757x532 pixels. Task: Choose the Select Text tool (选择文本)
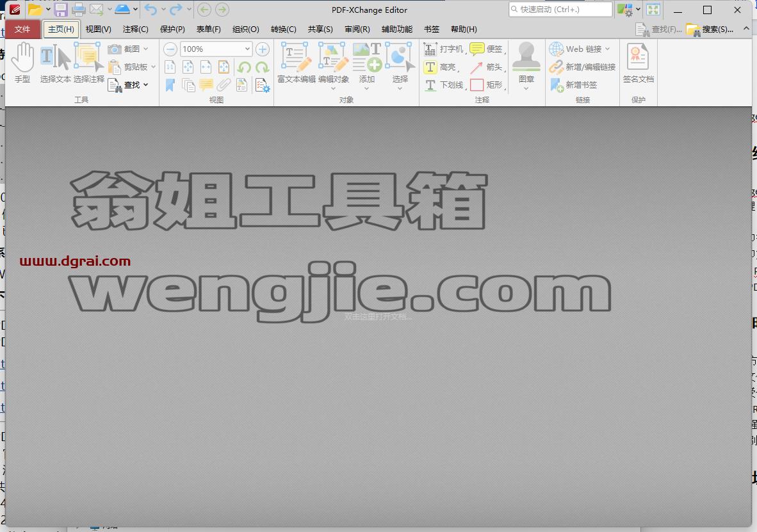(x=56, y=63)
